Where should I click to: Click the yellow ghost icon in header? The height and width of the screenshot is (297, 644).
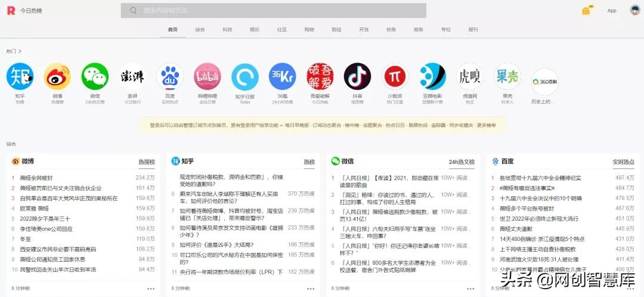tap(586, 11)
